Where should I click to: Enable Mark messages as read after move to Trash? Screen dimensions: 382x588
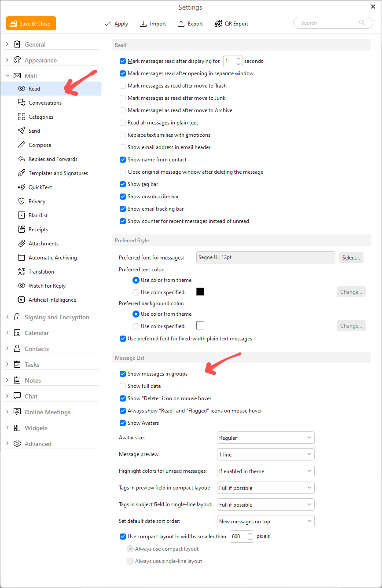(123, 86)
